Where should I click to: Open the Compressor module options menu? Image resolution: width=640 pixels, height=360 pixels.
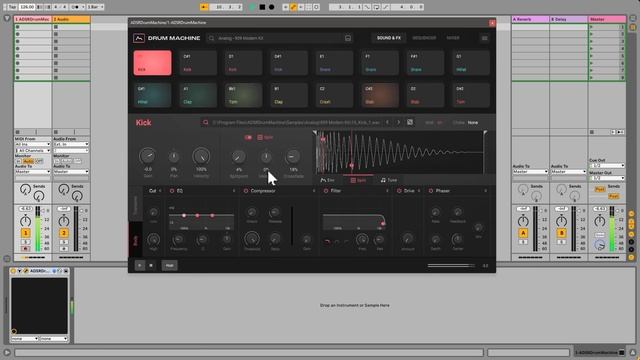coord(314,191)
